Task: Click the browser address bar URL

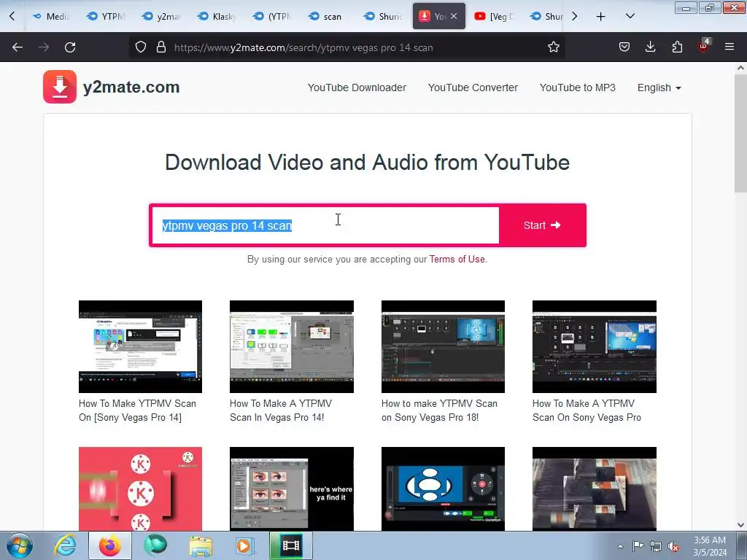Action: tap(303, 47)
